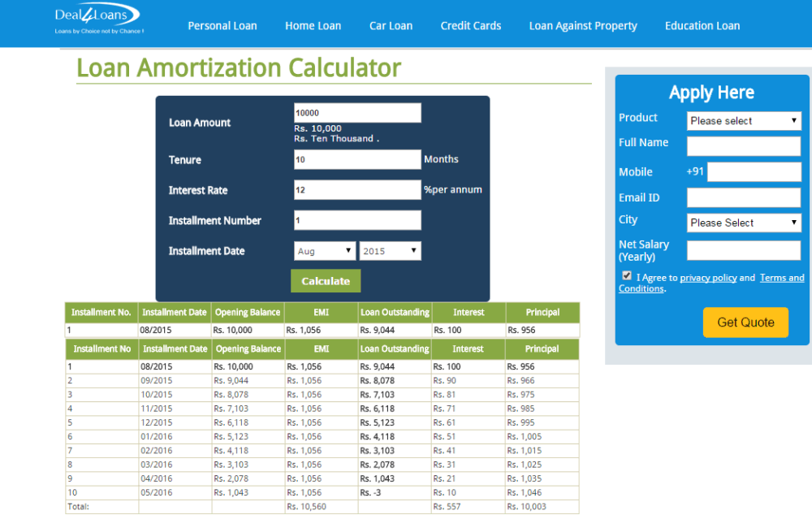Click the Loan Outstanding header in lower table
This screenshot has height=515, width=812.
click(395, 349)
